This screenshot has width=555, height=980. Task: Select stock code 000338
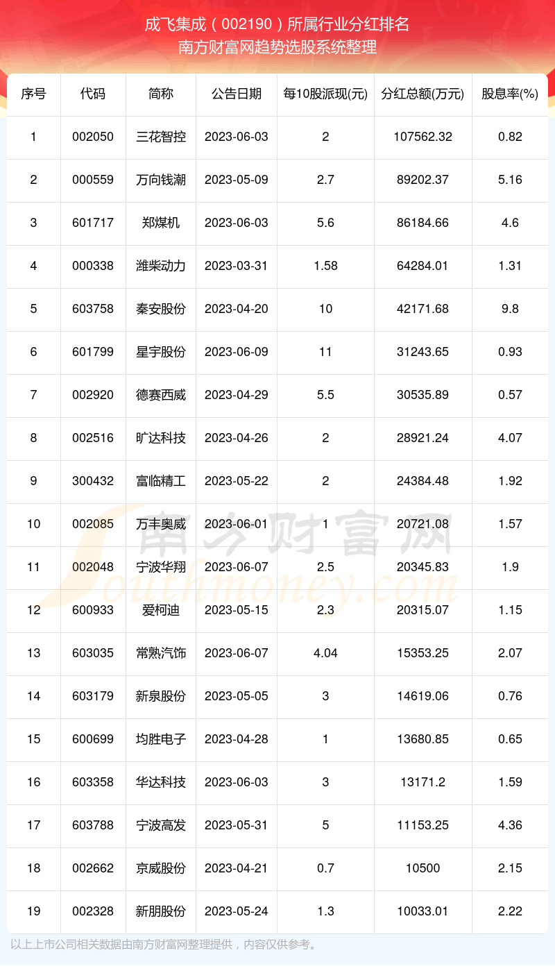click(93, 266)
